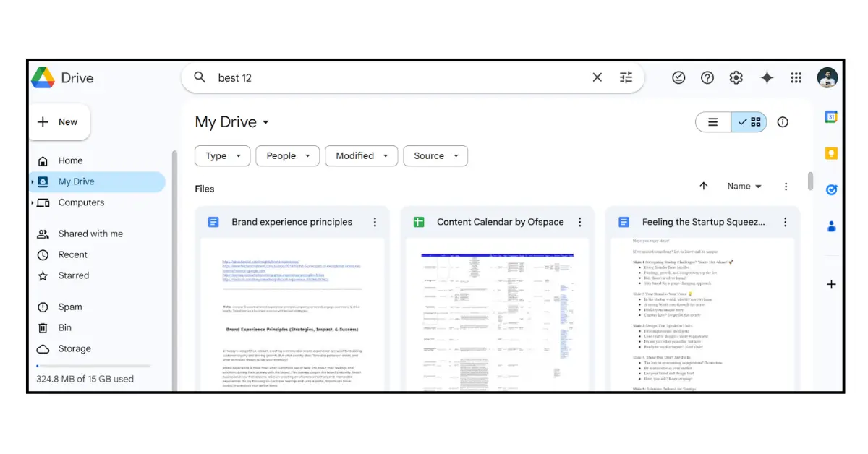This screenshot has height=454, width=868.
Task: Clear the search query with the X
Action: [x=597, y=77]
